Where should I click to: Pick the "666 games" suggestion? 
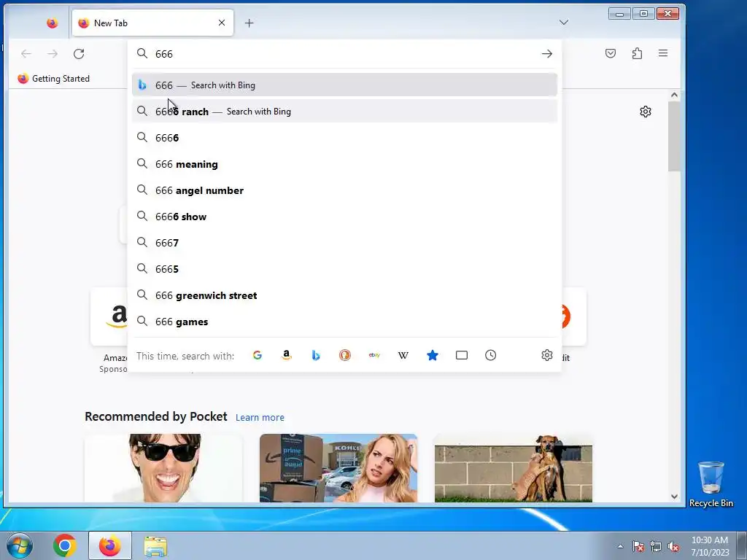coord(344,322)
